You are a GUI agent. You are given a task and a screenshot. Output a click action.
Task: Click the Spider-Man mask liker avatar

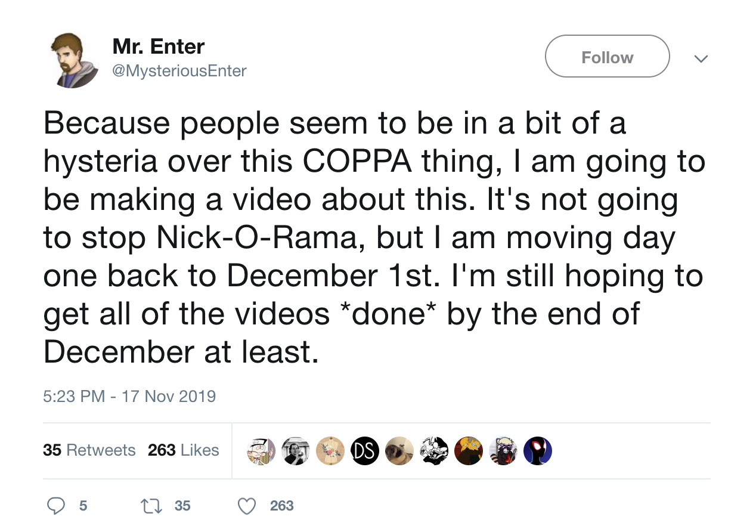pos(537,451)
